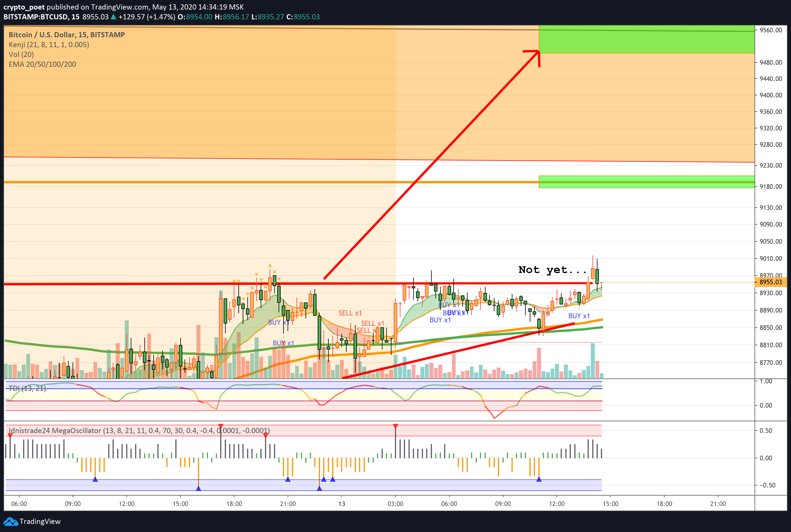Click the 'Not yet...' text annotation
This screenshot has width=791, height=532.
[x=552, y=270]
